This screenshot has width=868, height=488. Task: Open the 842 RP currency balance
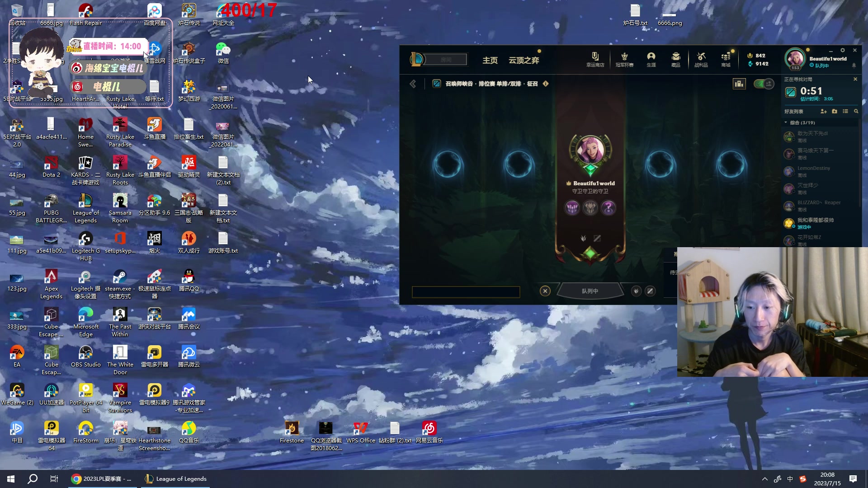click(756, 56)
